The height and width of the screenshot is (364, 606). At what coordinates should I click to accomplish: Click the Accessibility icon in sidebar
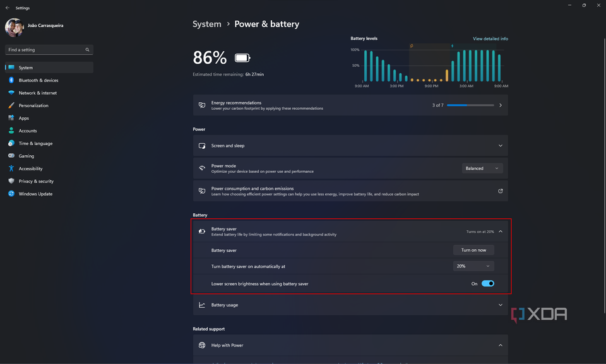[x=11, y=168]
